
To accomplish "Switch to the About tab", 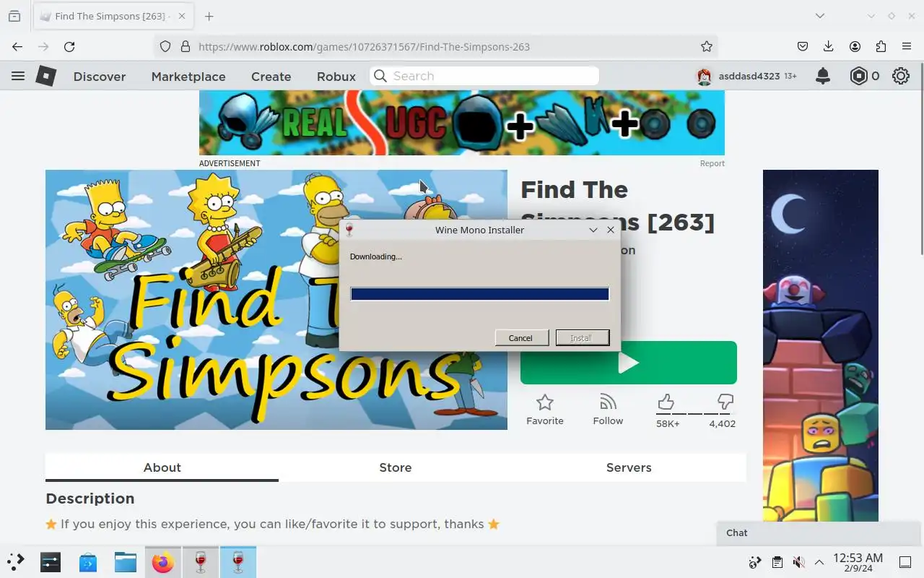I will point(162,467).
